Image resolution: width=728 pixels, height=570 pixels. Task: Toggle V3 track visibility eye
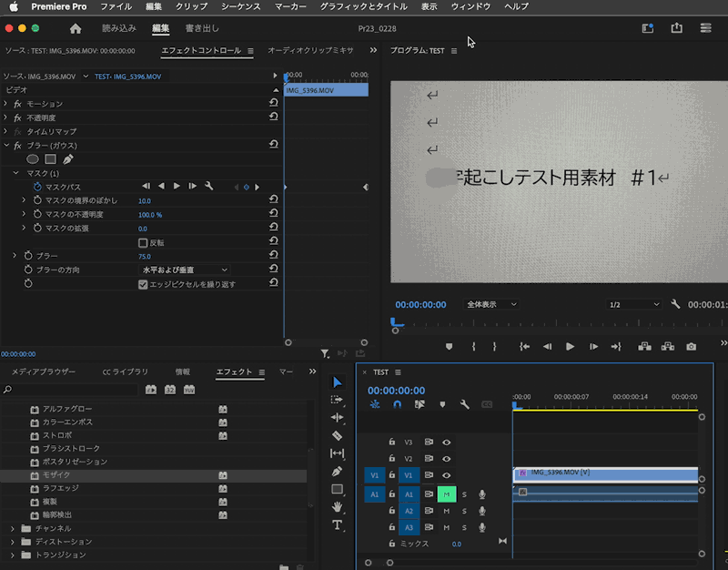[447, 443]
